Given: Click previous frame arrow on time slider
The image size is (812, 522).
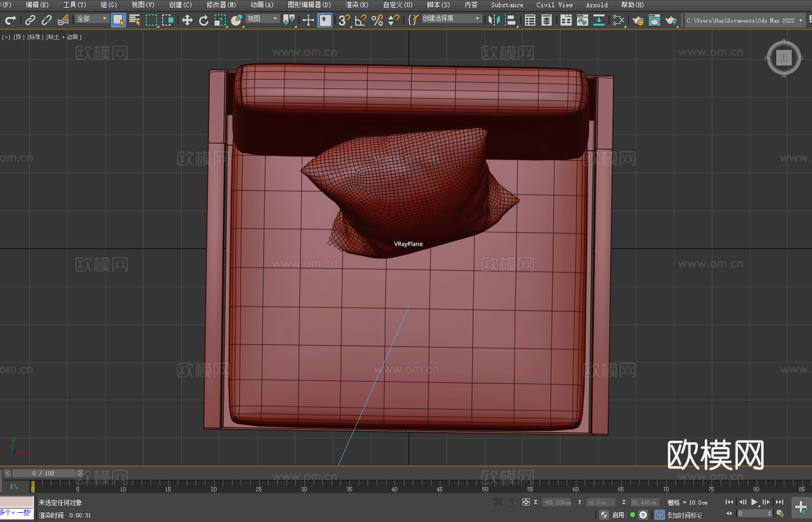Looking at the screenshot, I should click(x=8, y=473).
